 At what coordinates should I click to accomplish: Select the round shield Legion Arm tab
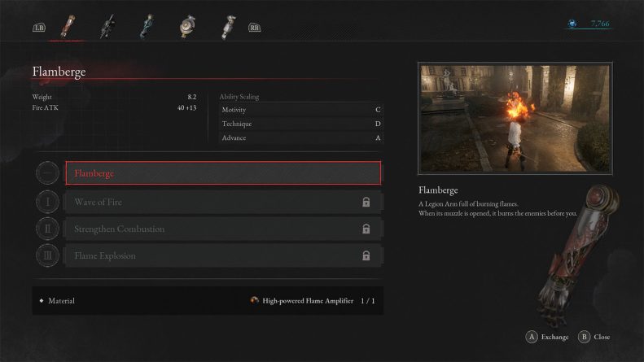tap(188, 27)
